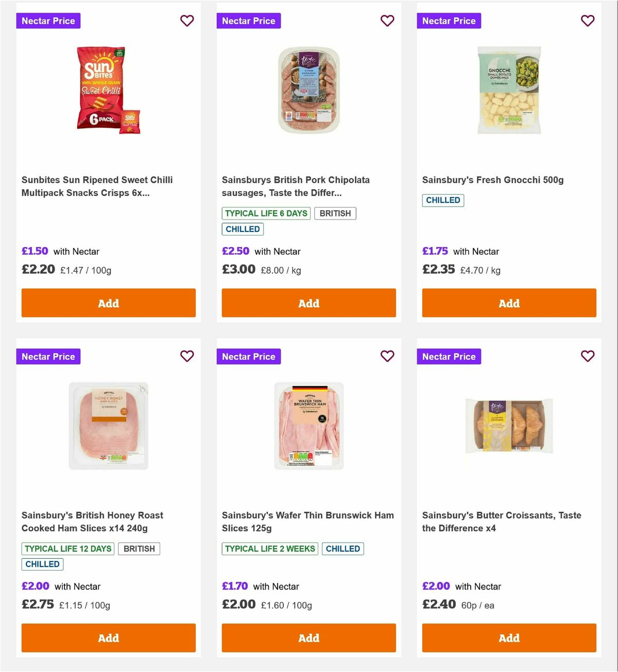Open the Sainsbury's Fresh Gnocchi 500g product page
The image size is (618, 672).
(x=492, y=180)
